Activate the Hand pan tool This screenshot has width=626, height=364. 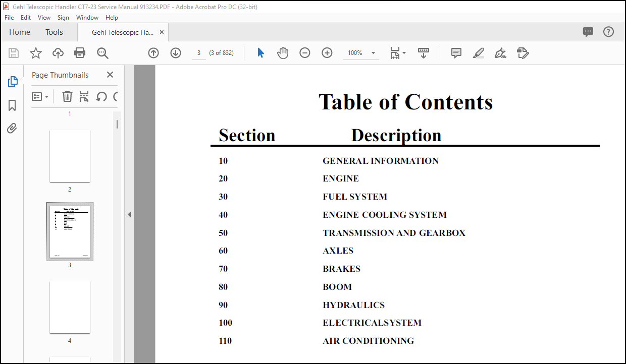click(283, 53)
